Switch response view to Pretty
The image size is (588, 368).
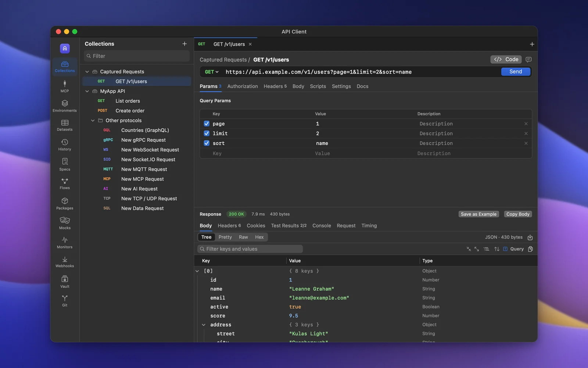click(x=225, y=237)
